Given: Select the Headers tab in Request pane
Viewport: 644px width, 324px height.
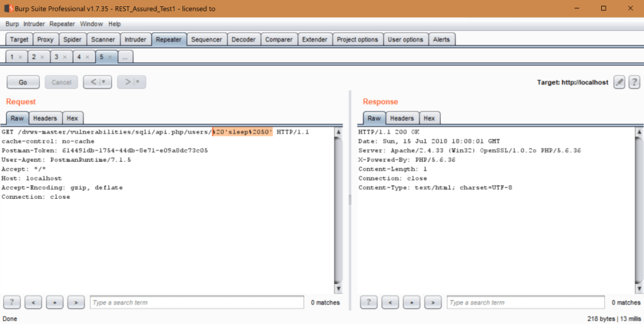Looking at the screenshot, I should [x=45, y=118].
